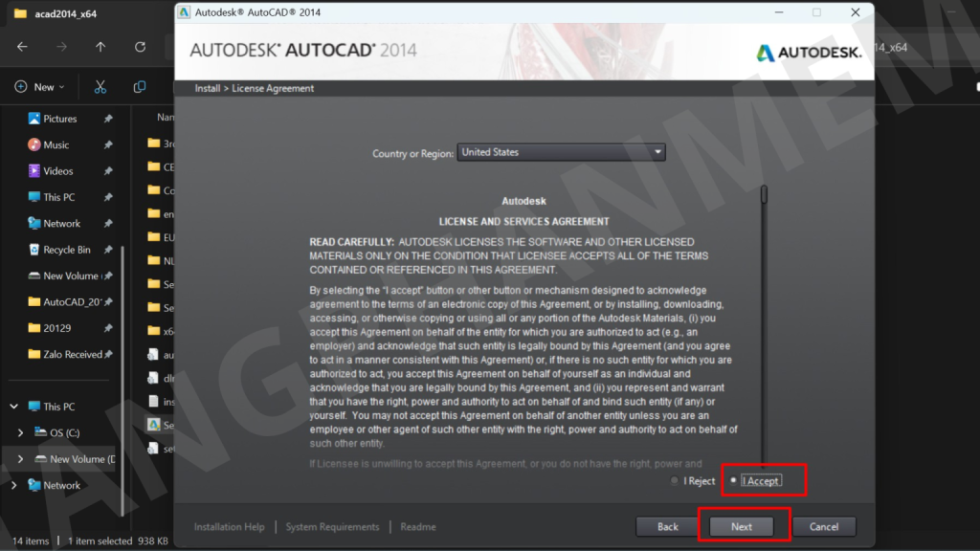Open the Recycle Bin in sidebar
Screen dimensions: 980x551
[66, 250]
